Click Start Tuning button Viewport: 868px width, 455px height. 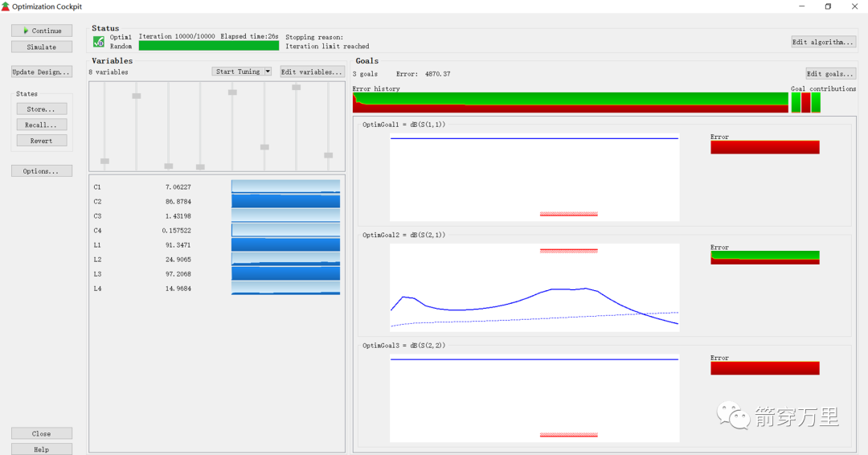point(238,72)
